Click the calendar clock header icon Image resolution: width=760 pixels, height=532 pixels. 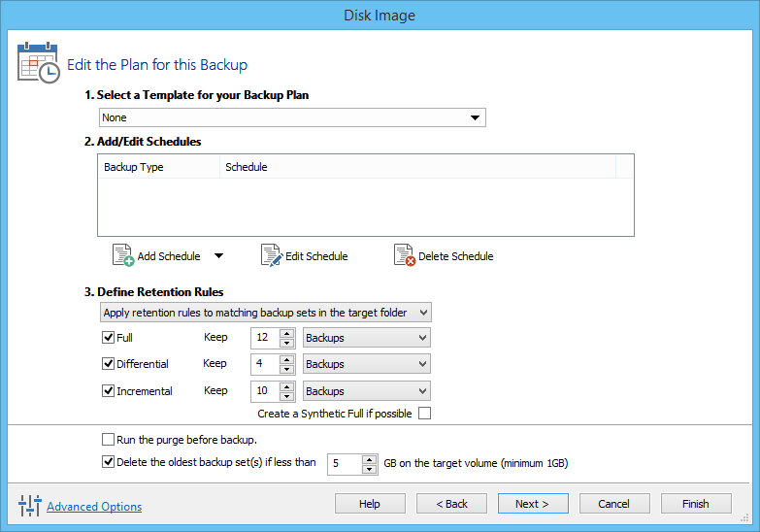38,62
